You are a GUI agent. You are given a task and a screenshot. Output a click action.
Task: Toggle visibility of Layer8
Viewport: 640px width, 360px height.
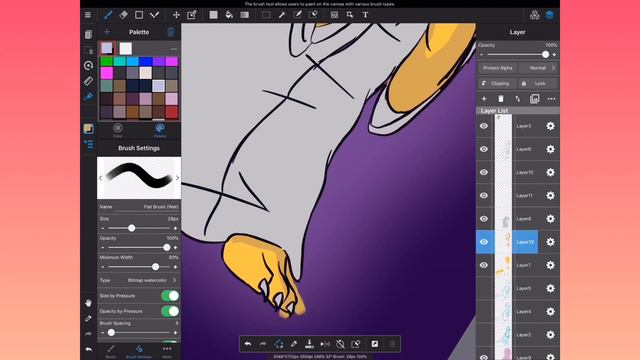pyautogui.click(x=484, y=219)
